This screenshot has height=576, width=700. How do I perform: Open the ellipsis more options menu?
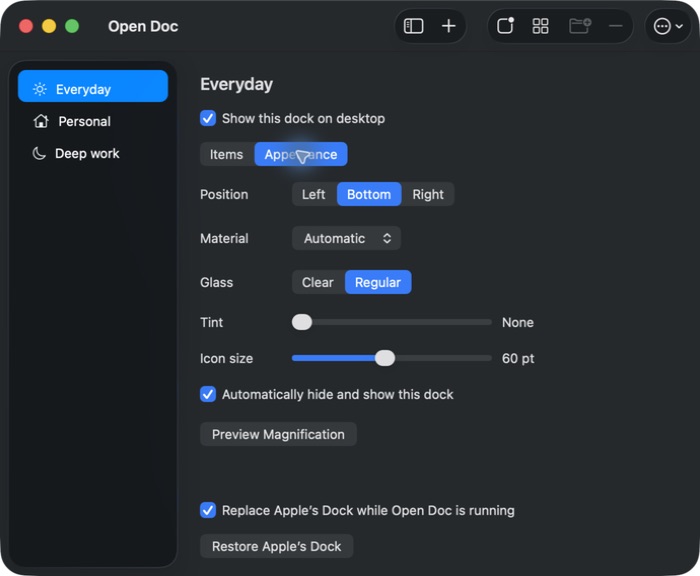668,26
